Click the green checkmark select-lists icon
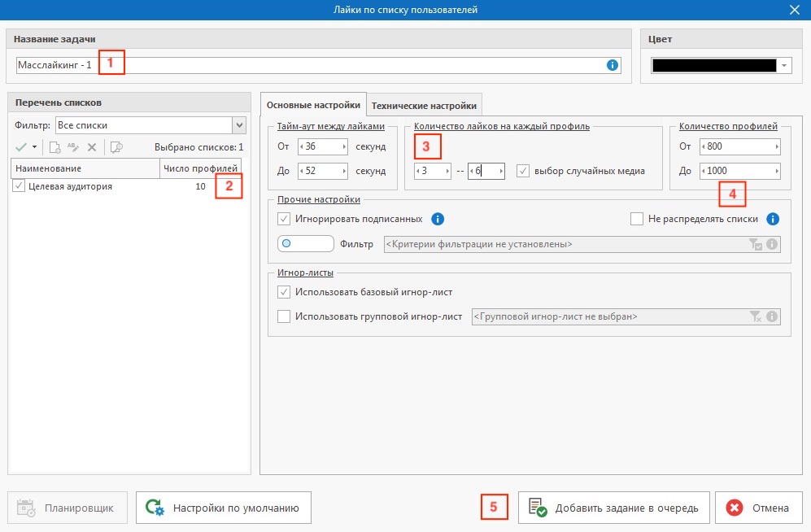 [20, 147]
